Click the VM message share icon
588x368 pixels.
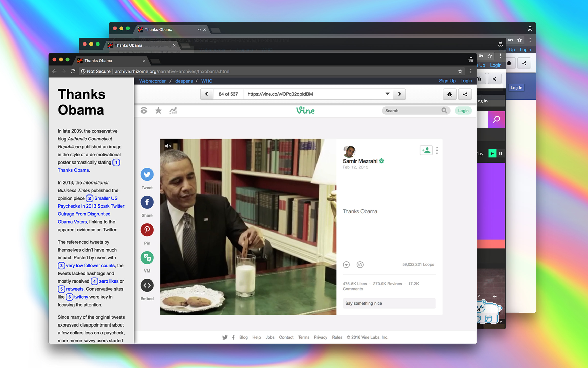coord(147,257)
